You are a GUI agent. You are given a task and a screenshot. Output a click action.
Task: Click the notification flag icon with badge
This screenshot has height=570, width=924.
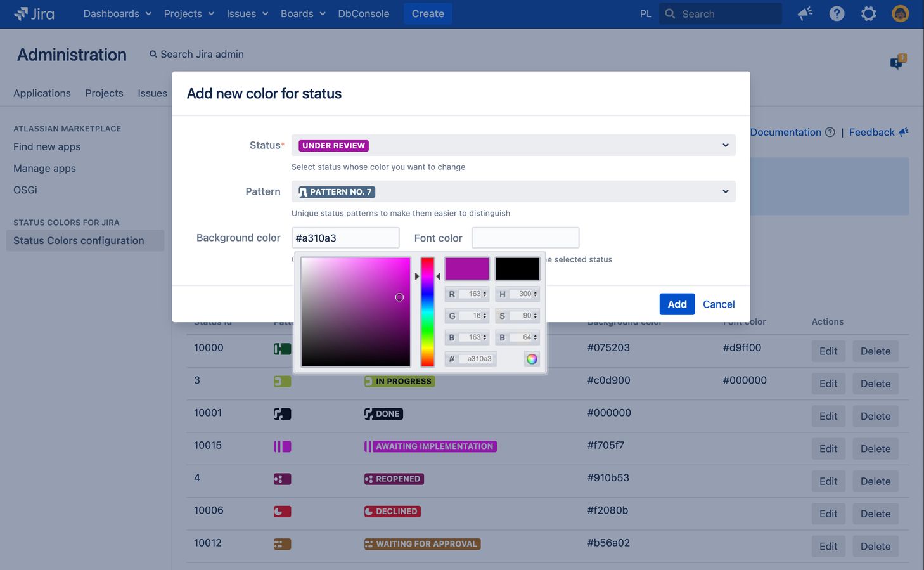[898, 62]
